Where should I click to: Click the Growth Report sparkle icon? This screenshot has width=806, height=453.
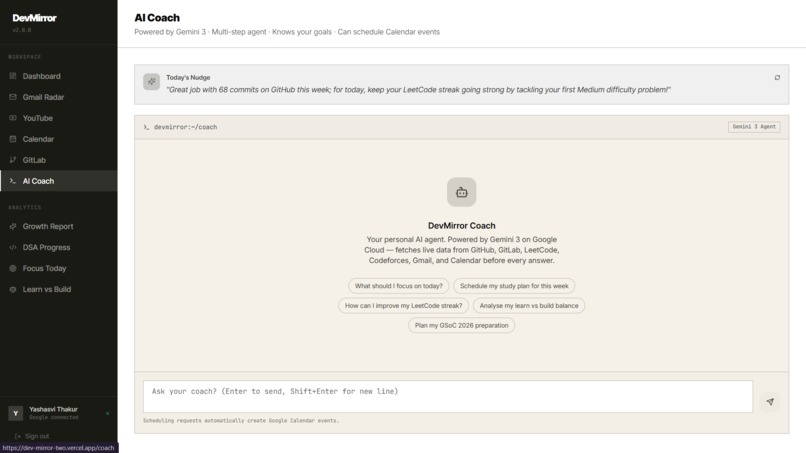[x=13, y=226]
